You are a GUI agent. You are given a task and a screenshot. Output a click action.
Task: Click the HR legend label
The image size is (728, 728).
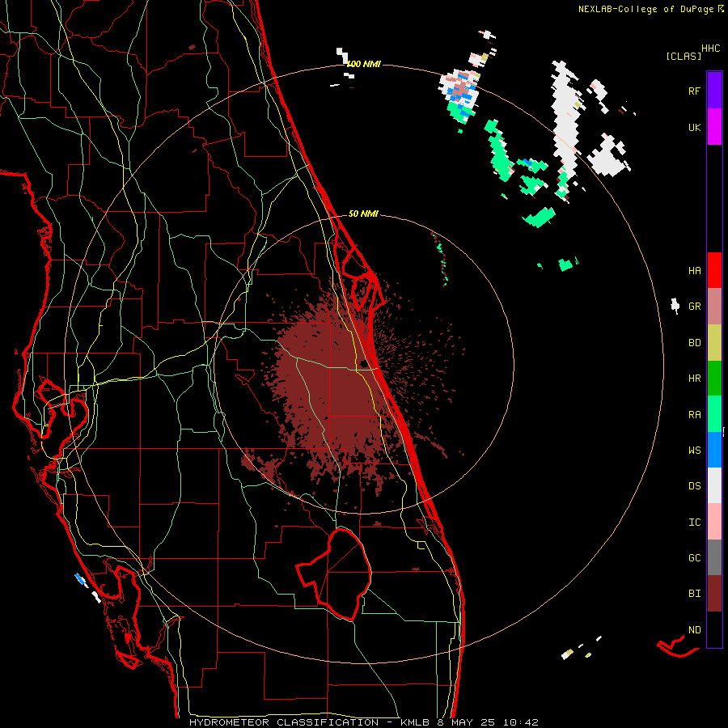[x=694, y=379]
